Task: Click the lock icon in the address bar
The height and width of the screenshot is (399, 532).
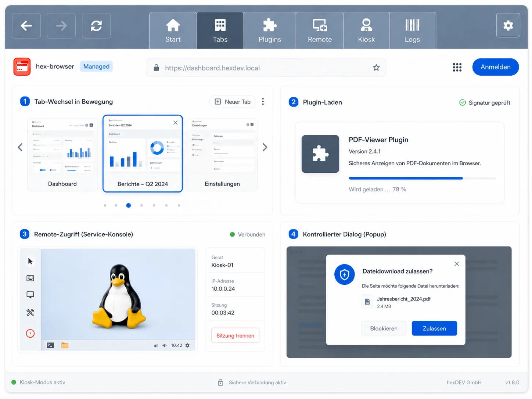Action: 156,68
